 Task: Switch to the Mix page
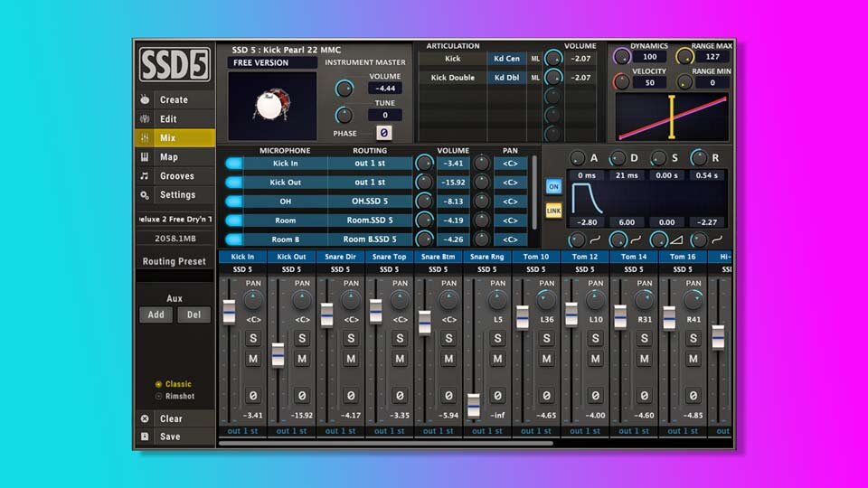coord(175,137)
